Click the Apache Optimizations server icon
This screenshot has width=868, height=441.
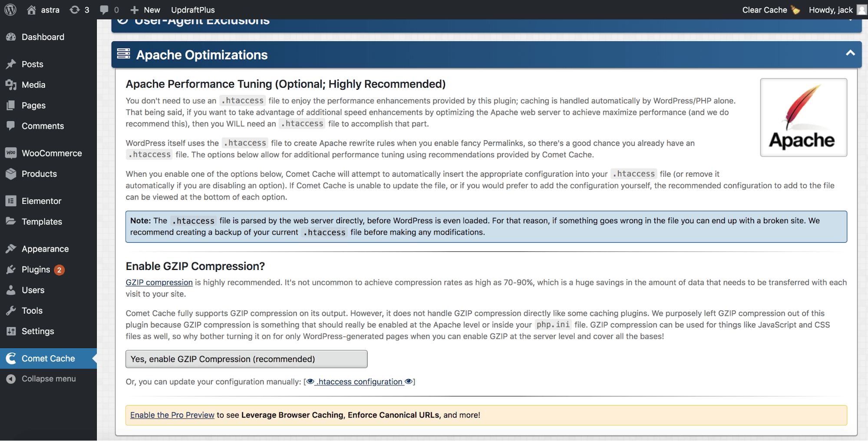coord(123,54)
